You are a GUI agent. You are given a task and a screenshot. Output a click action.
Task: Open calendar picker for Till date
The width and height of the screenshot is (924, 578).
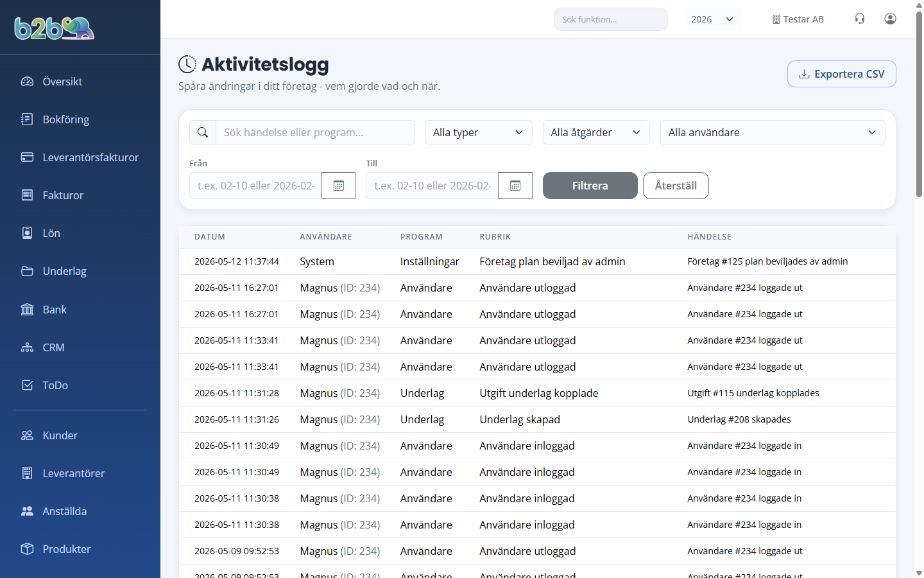click(515, 186)
